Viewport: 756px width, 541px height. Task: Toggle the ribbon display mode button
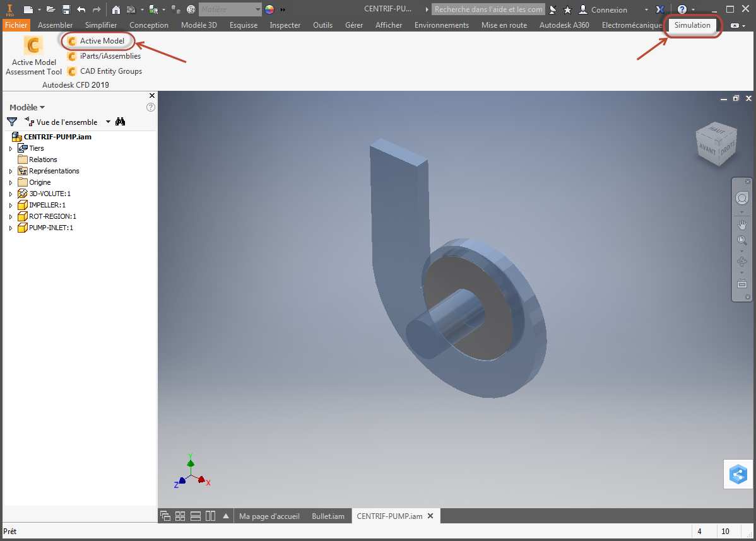coord(735,25)
